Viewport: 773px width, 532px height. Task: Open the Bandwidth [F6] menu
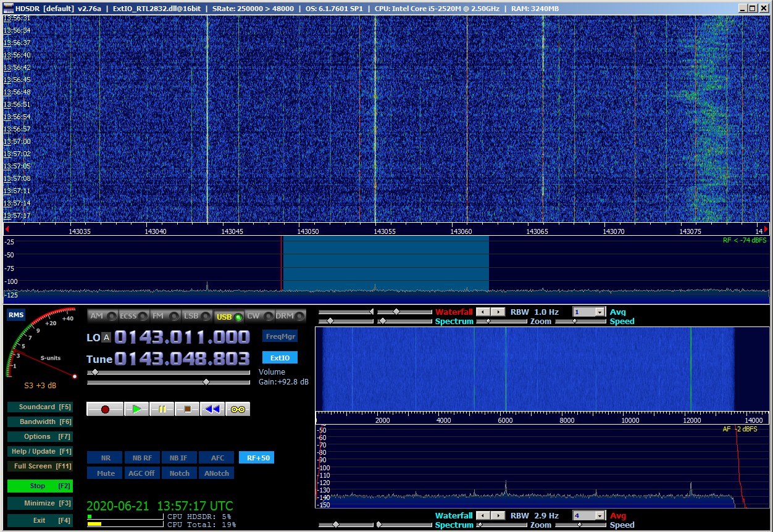40,422
